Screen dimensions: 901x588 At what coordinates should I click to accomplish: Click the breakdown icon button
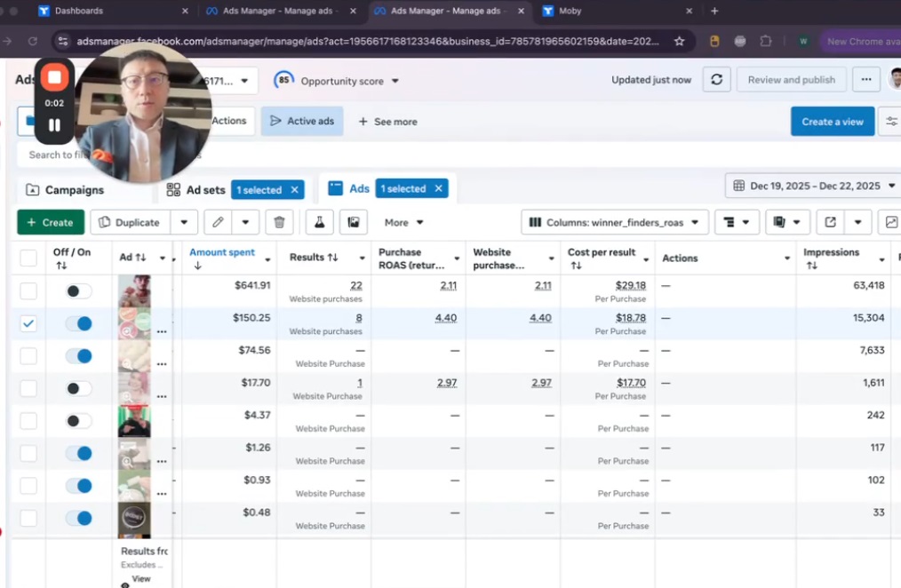tap(730, 222)
